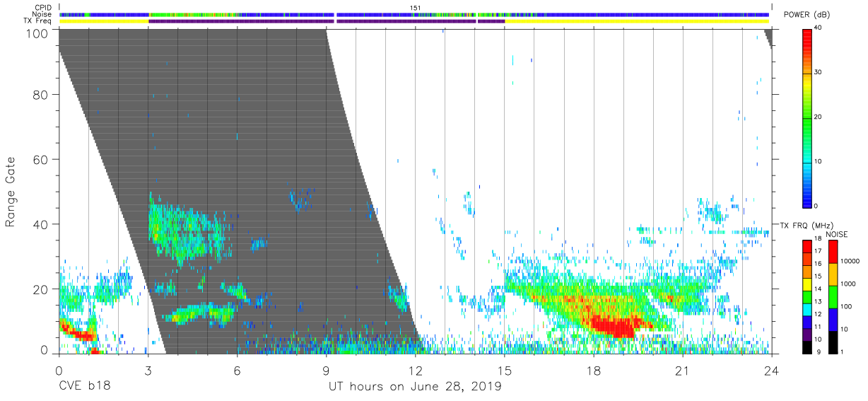Click the 16 label on TX FRQ scale

pos(819,264)
